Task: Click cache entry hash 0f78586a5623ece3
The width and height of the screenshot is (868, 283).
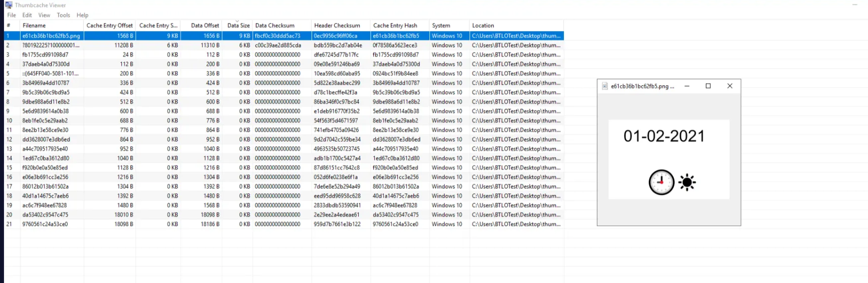Action: [x=395, y=45]
